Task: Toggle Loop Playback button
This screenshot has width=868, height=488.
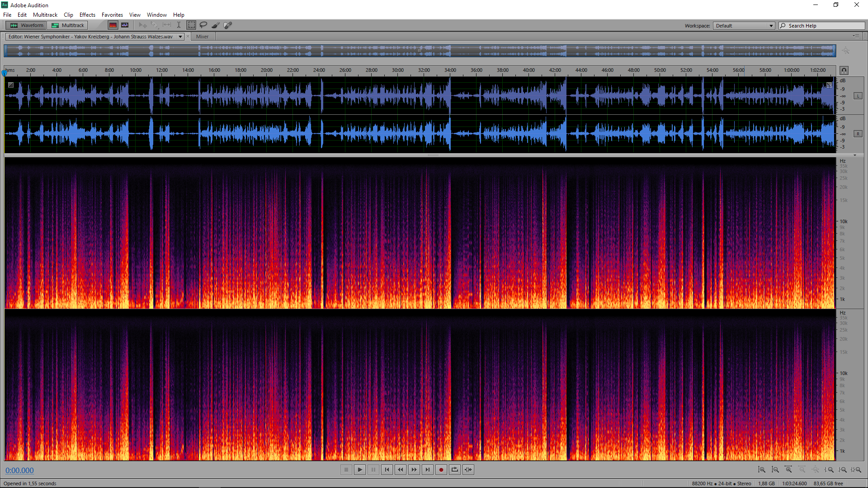Action: pyautogui.click(x=455, y=470)
